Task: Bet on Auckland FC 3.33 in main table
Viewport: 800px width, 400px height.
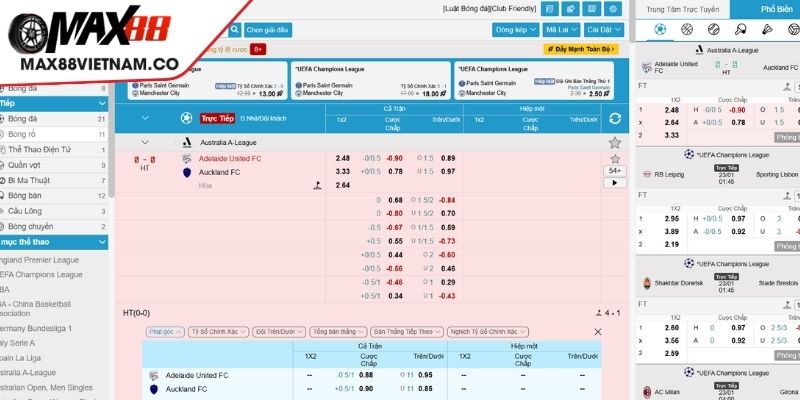Action: 343,171
